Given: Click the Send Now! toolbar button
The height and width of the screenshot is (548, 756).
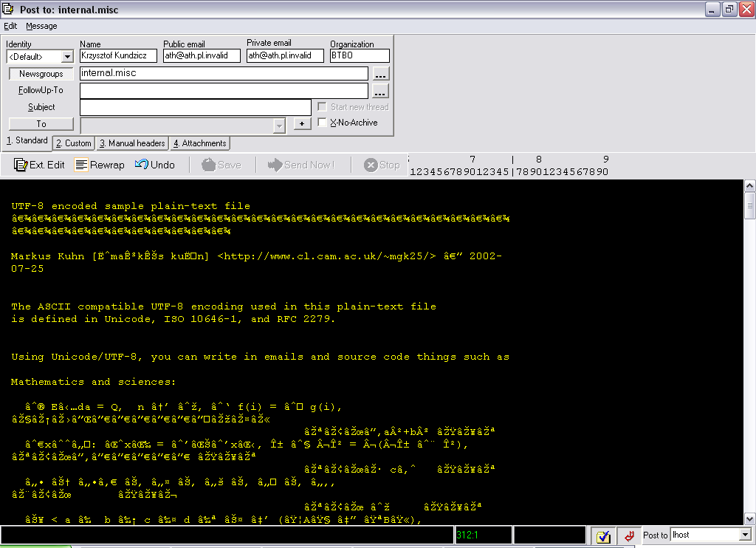Looking at the screenshot, I should point(301,165).
